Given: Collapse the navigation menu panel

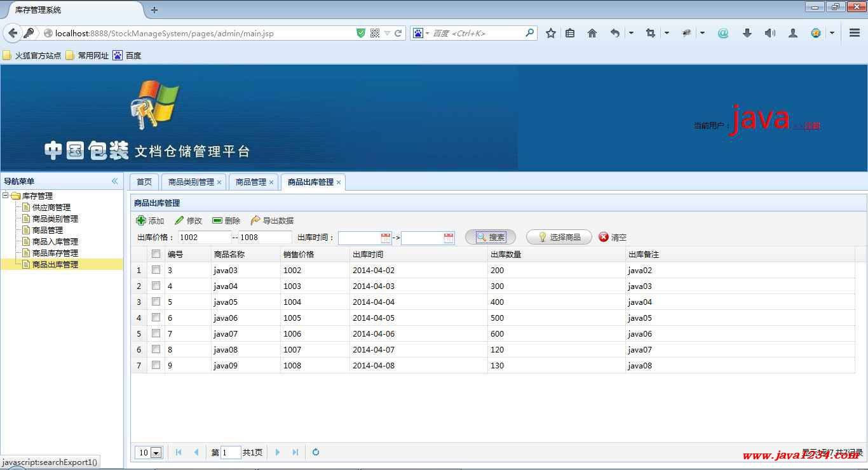Looking at the screenshot, I should (x=115, y=181).
